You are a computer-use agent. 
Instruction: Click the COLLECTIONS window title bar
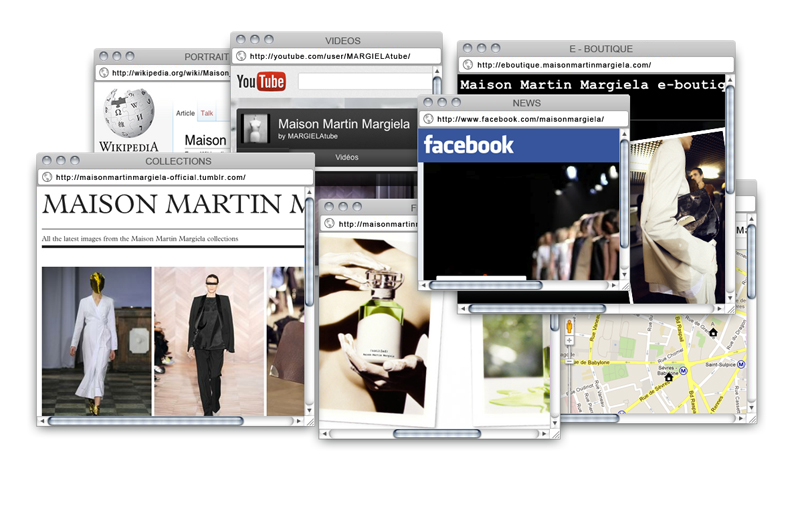(x=175, y=161)
